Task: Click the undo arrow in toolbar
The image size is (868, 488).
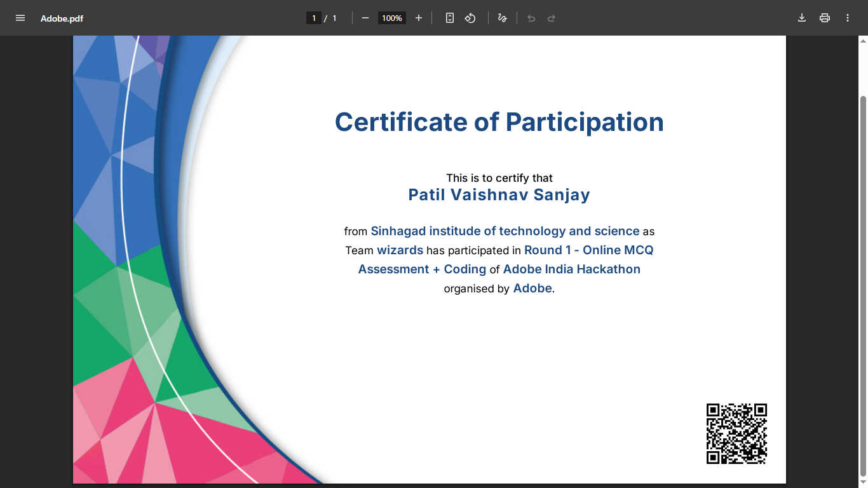Action: pos(531,18)
